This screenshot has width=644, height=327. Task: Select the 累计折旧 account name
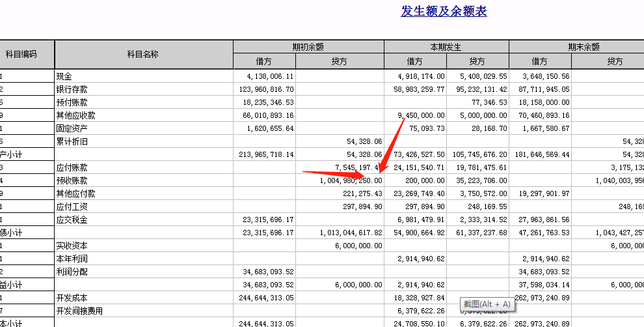tap(72, 141)
